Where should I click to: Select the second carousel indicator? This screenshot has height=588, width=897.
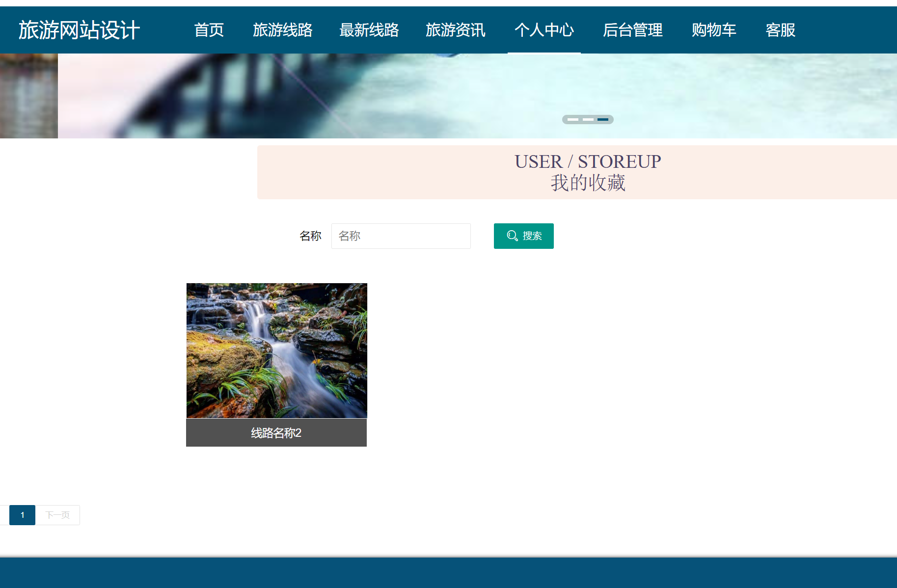point(588,119)
